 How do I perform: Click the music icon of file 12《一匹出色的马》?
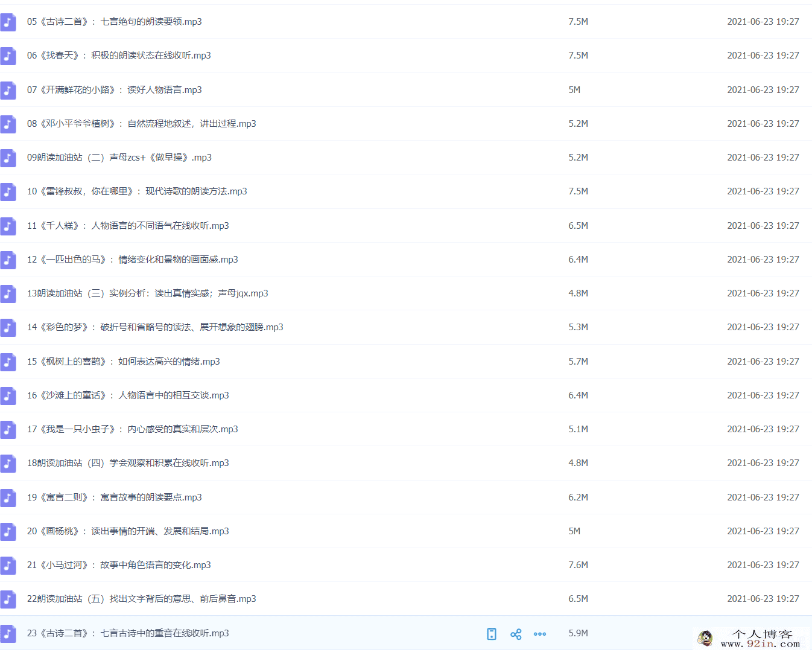coord(8,260)
